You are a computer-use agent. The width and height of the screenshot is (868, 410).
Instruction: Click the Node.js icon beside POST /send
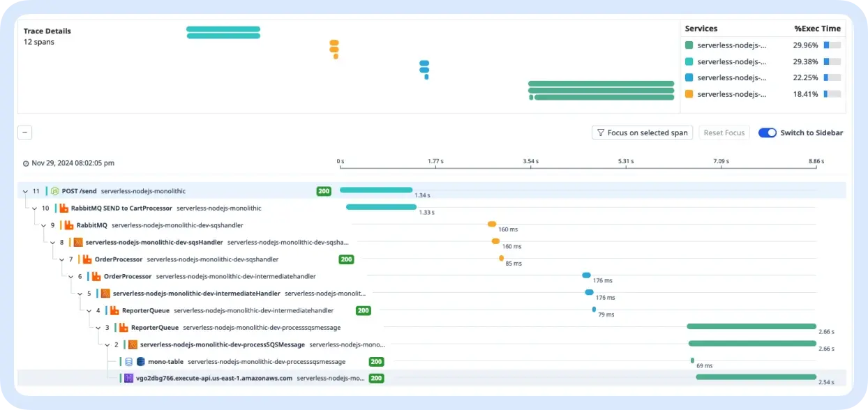54,191
